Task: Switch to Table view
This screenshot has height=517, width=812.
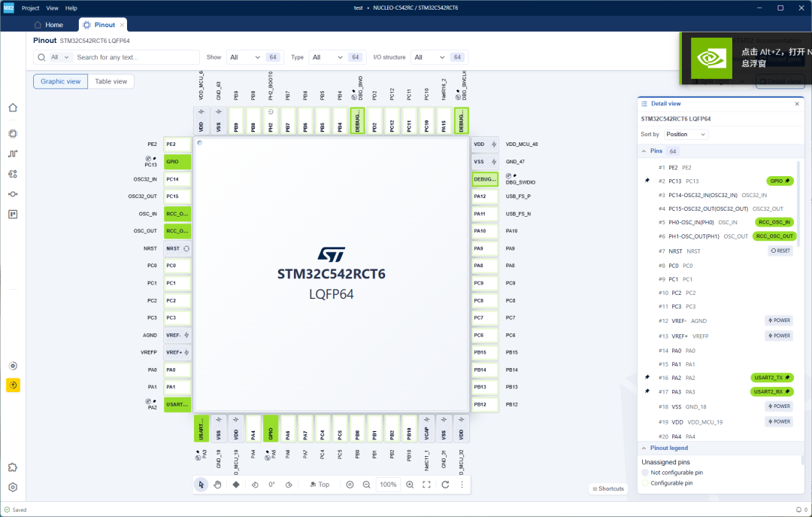Action: [x=111, y=81]
